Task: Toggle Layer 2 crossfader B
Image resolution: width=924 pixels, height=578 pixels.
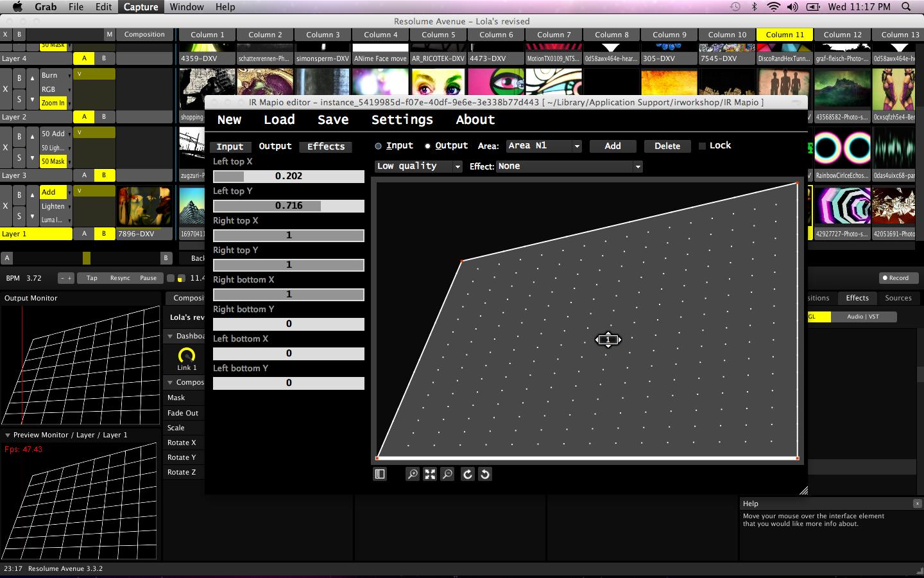Action: coord(104,117)
